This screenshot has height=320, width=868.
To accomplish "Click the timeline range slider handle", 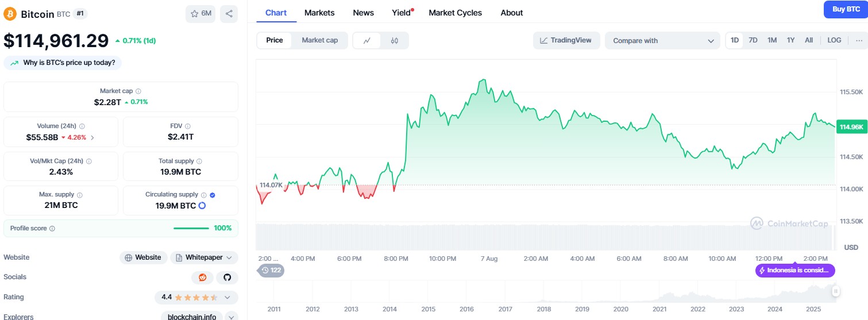I will pos(836,292).
